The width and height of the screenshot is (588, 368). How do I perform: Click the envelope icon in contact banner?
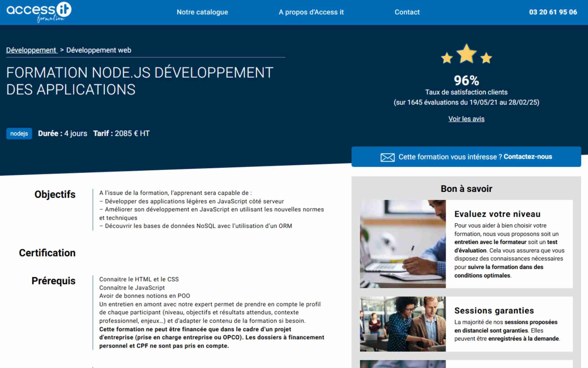387,157
